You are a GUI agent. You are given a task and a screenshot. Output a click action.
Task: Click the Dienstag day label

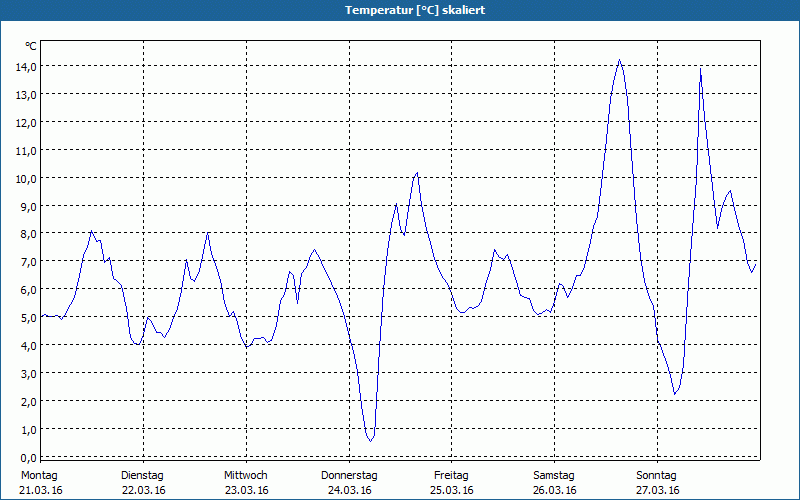pyautogui.click(x=142, y=475)
